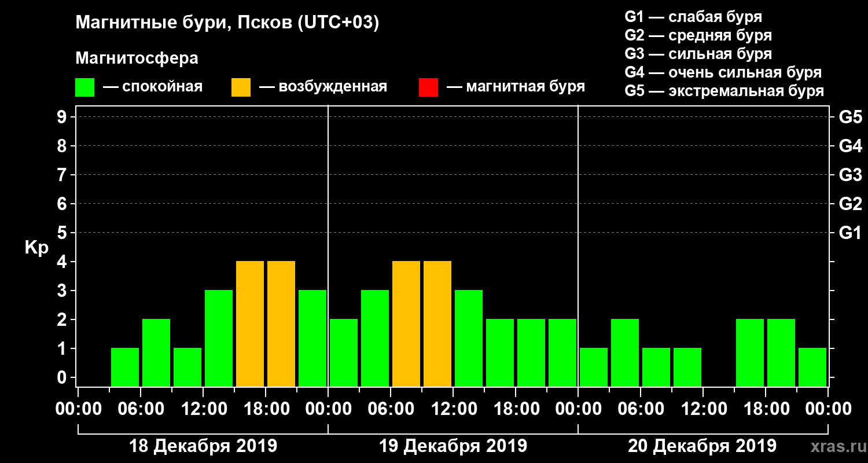Click the 19 December 12:00–15:00 Kp 3 bar
868x463 pixels.
tap(469, 338)
